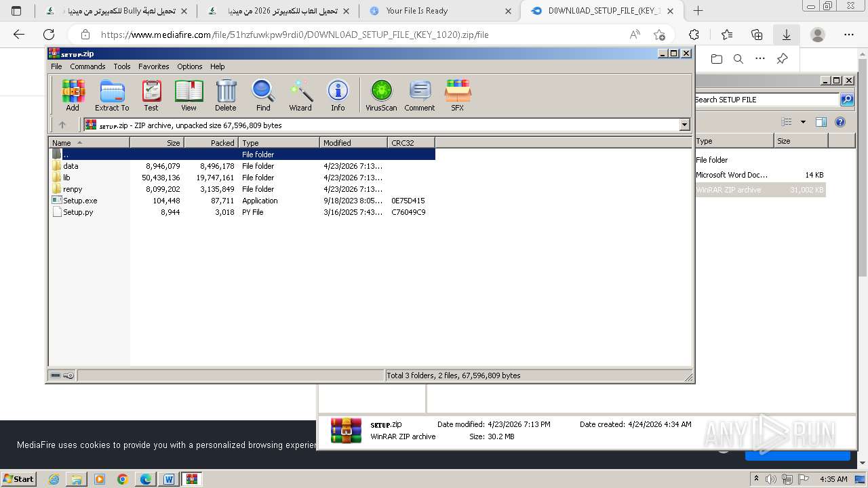Open tab actions menu in Edge
The width and height of the screenshot is (868, 488).
[x=16, y=11]
